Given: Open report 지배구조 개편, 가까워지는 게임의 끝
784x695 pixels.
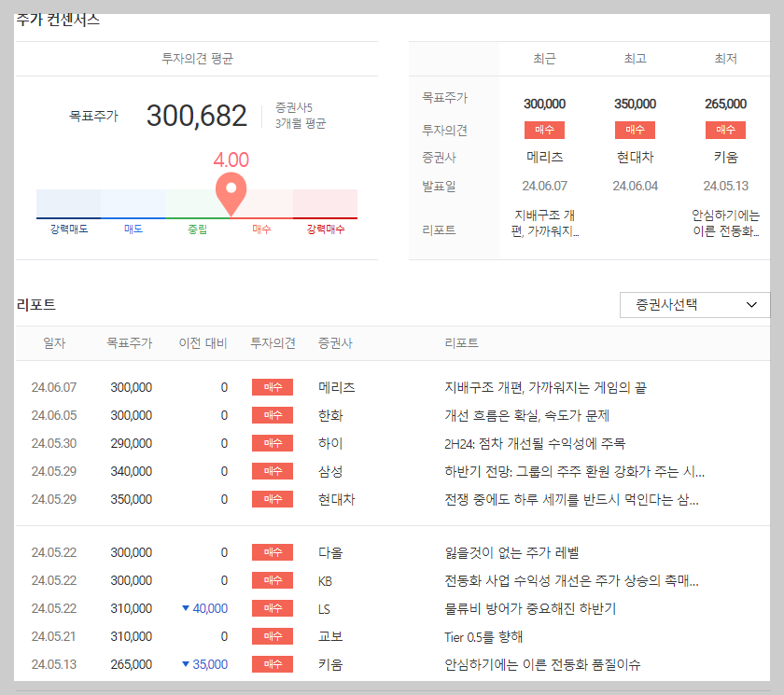Looking at the screenshot, I should point(545,387).
